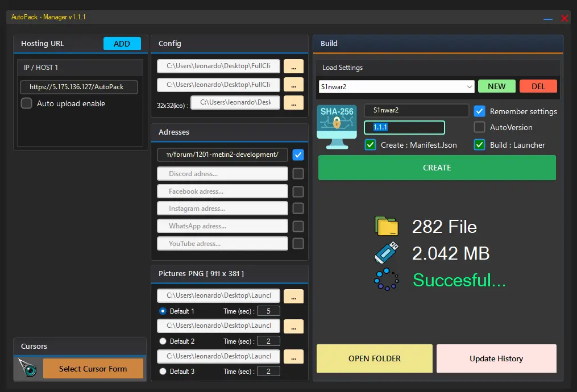Browse for the 32x32 ico file

293,103
